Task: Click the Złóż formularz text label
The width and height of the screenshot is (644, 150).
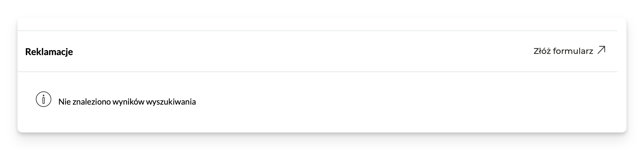Action: (563, 51)
